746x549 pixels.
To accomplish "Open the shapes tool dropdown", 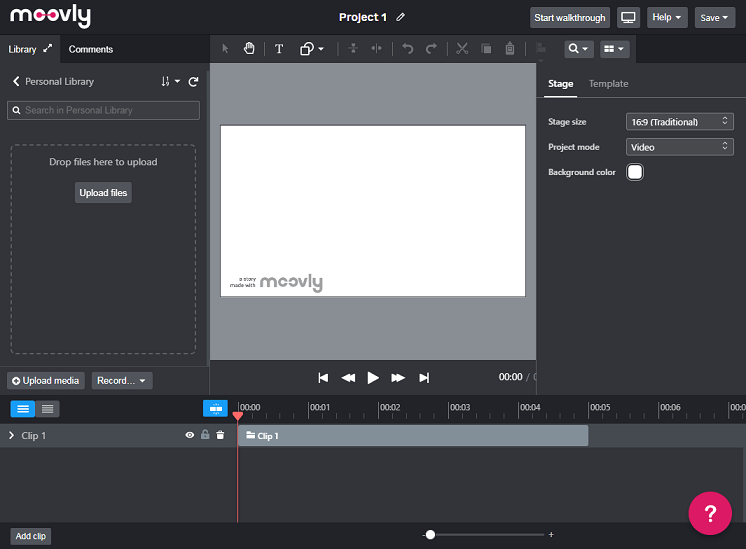I will 312,49.
